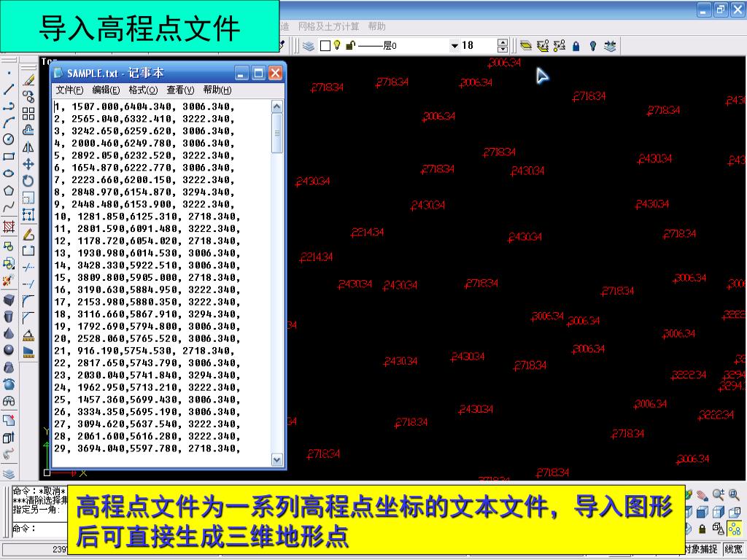Choose the Stretch tool
The height and width of the screenshot is (560, 747).
(28, 215)
